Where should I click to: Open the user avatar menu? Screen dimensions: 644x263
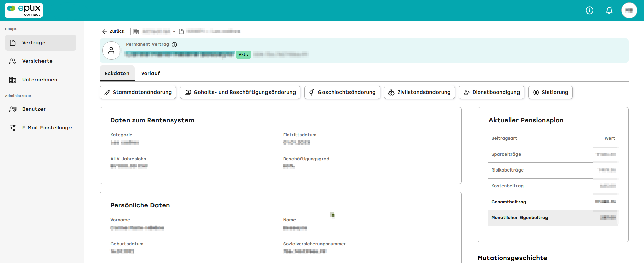tap(629, 10)
